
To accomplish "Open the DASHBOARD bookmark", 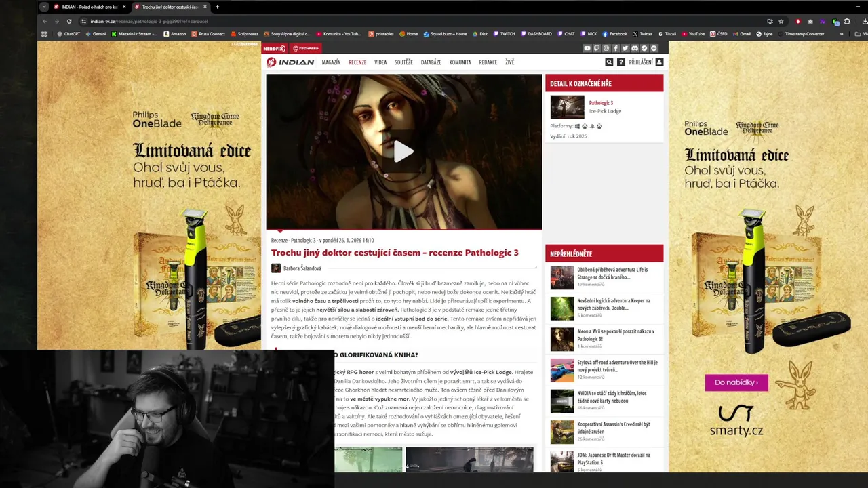I will pyautogui.click(x=536, y=33).
